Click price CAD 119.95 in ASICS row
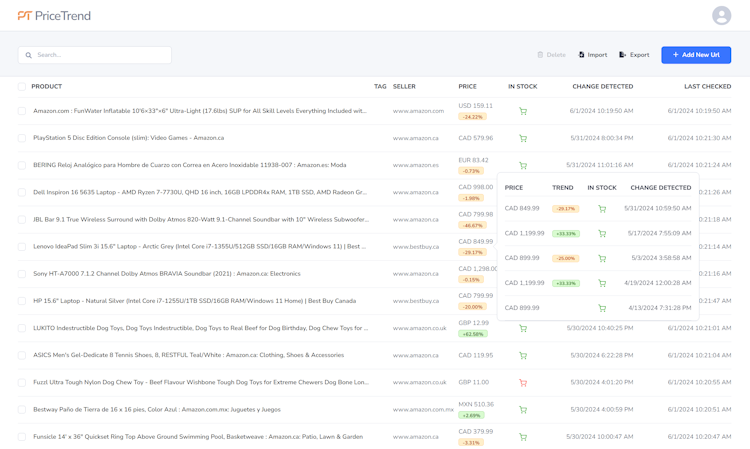 475,355
